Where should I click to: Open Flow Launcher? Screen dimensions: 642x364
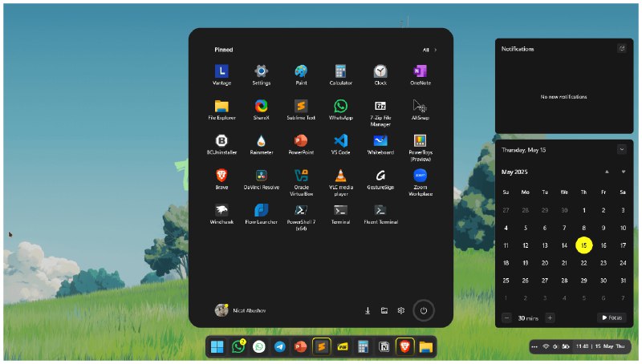click(x=262, y=214)
